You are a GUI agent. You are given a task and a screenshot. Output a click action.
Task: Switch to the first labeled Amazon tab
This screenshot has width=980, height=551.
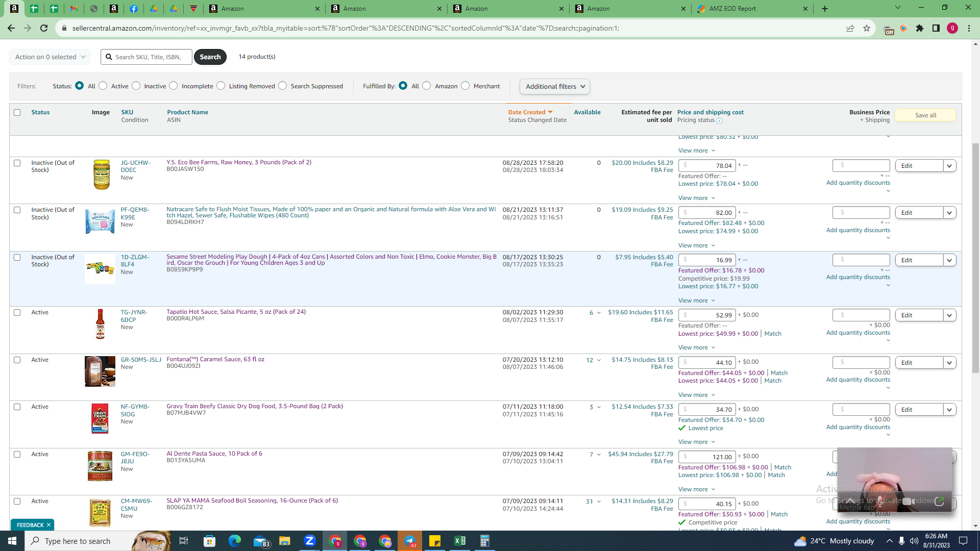pyautogui.click(x=264, y=9)
